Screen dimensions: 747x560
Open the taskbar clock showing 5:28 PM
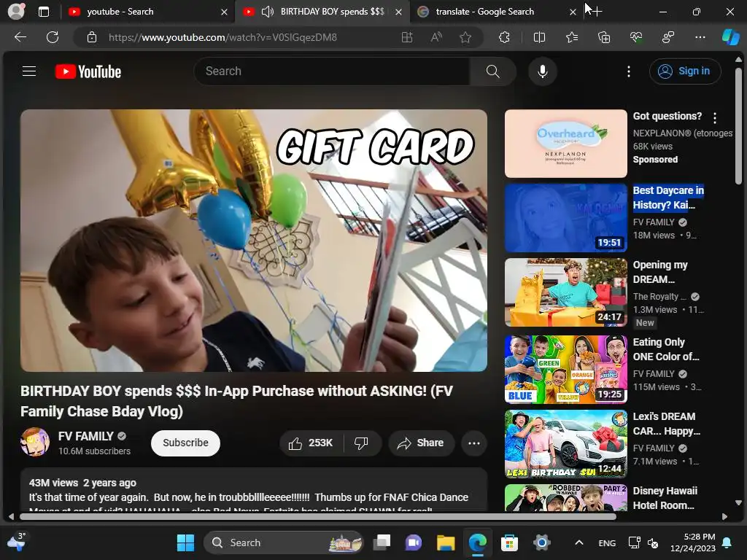pyautogui.click(x=693, y=542)
